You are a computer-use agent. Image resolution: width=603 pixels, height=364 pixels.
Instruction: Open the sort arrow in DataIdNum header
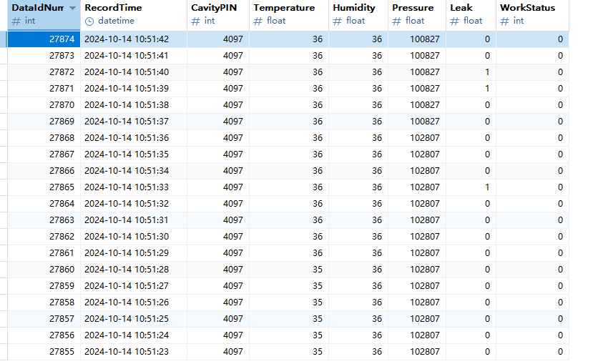[x=72, y=8]
